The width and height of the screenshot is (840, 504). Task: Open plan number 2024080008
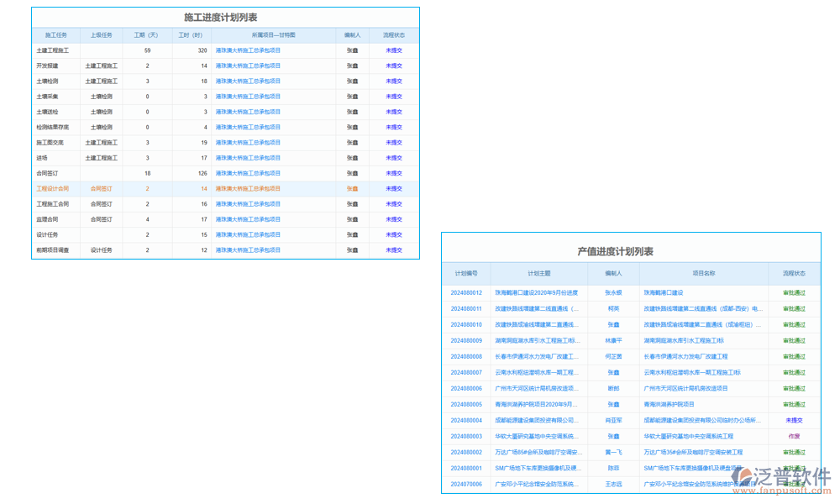point(466,357)
